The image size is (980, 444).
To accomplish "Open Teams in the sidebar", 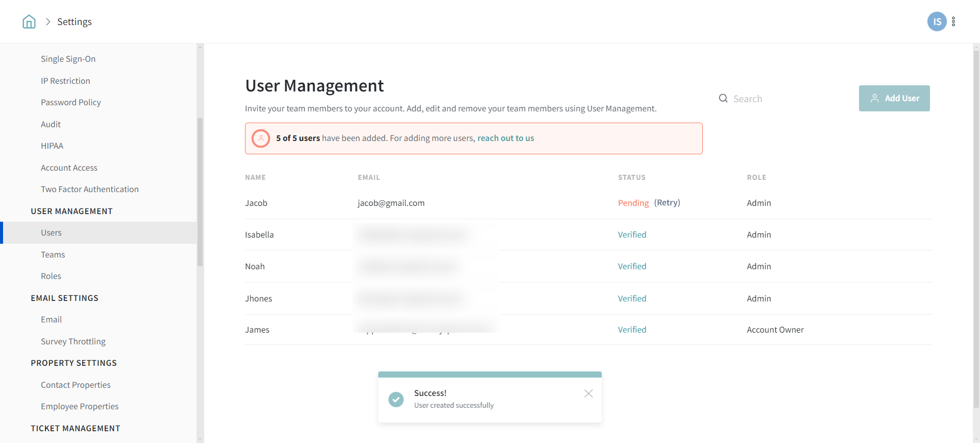I will pyautogui.click(x=53, y=254).
